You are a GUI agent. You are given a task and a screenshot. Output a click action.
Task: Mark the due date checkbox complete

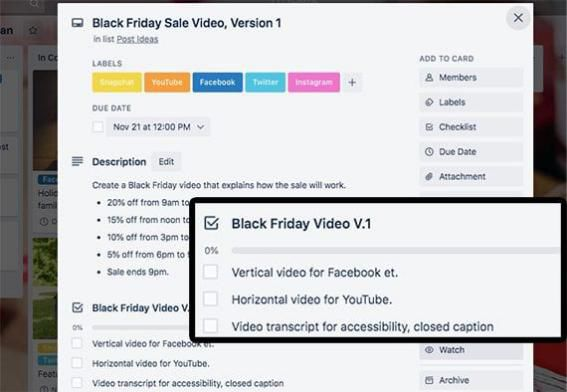[98, 127]
